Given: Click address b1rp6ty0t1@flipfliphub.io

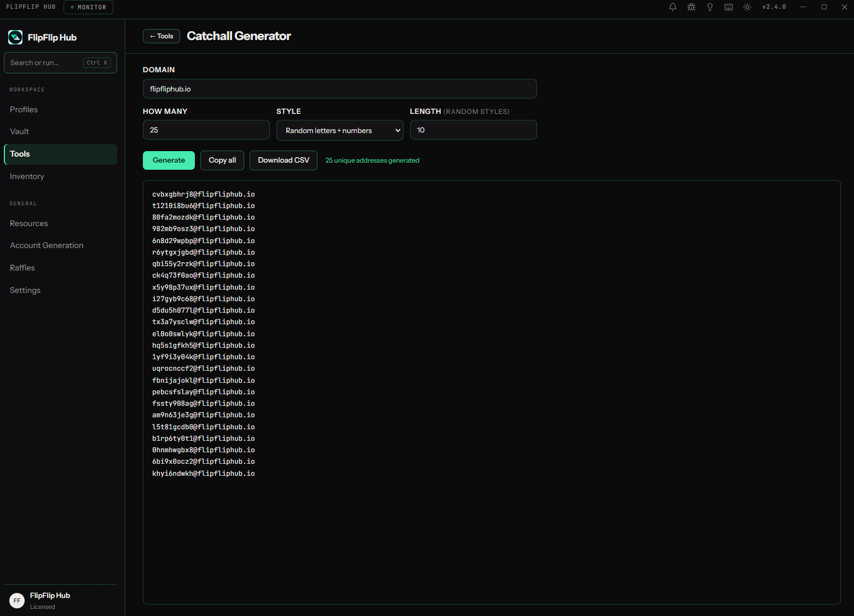Looking at the screenshot, I should click(x=204, y=439).
